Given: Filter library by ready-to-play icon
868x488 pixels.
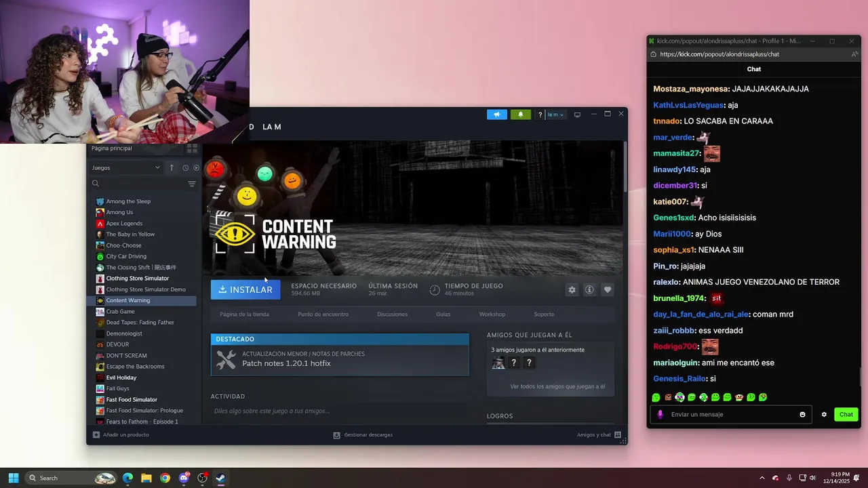Looking at the screenshot, I should pos(196,167).
